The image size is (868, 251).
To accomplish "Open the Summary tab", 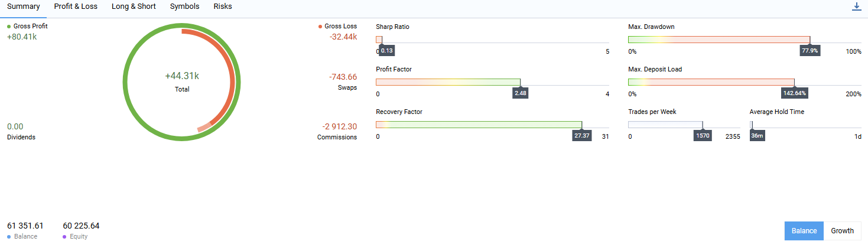I will (x=23, y=6).
